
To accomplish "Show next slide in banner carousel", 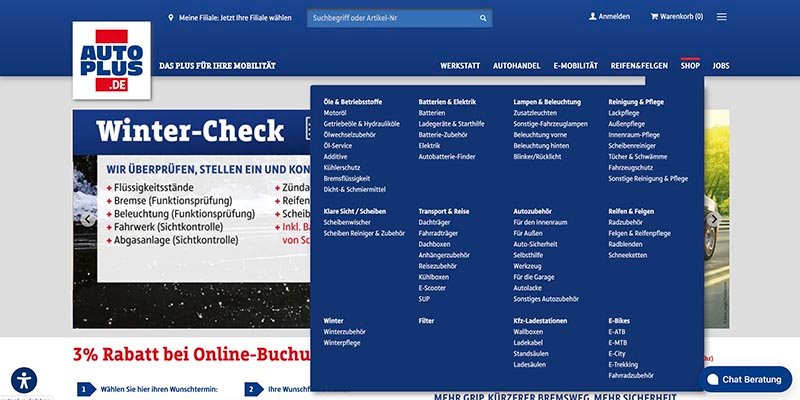I will [x=713, y=218].
